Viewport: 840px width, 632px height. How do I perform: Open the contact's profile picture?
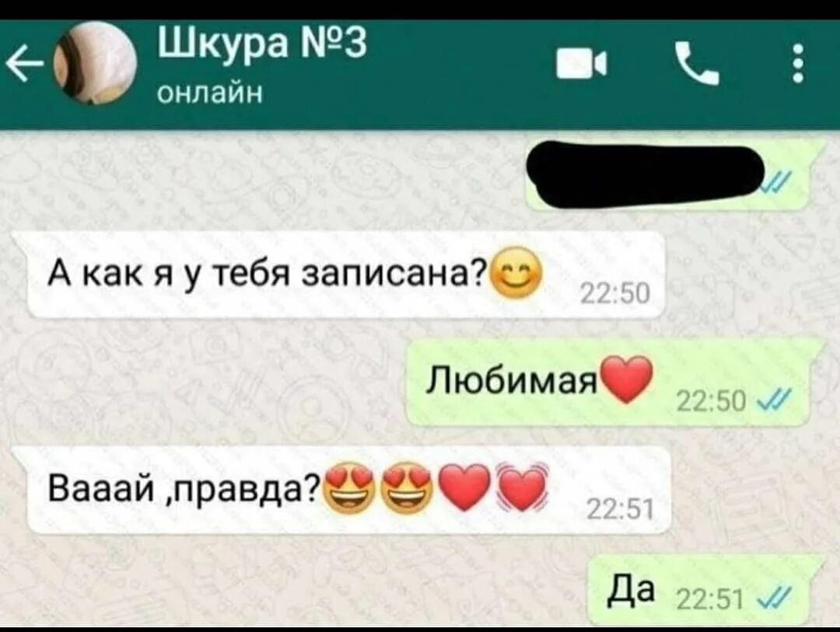tap(96, 63)
